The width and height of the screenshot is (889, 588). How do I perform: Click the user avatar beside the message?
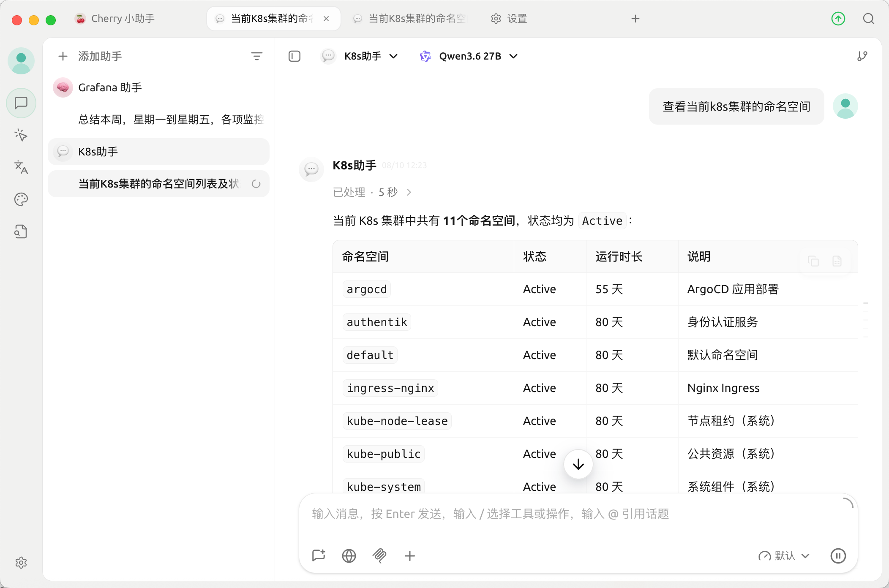coord(845,106)
